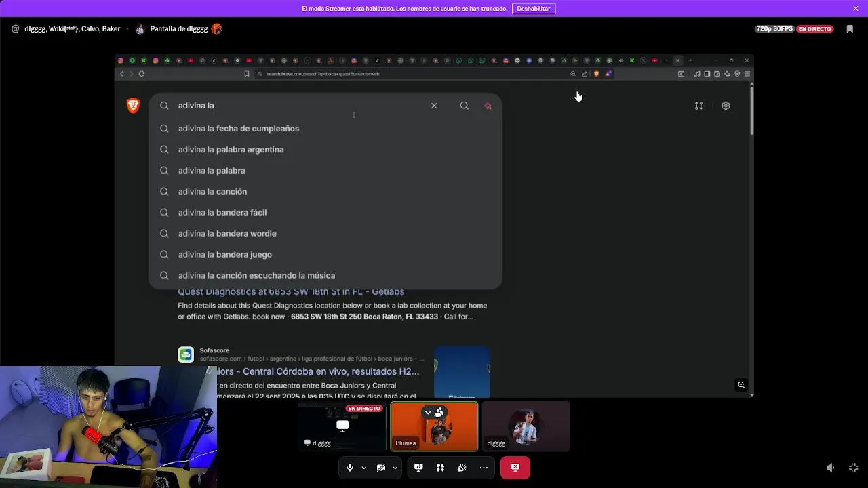The height and width of the screenshot is (488, 868).
Task: Clear the Brave search box with X
Action: pyautogui.click(x=434, y=106)
